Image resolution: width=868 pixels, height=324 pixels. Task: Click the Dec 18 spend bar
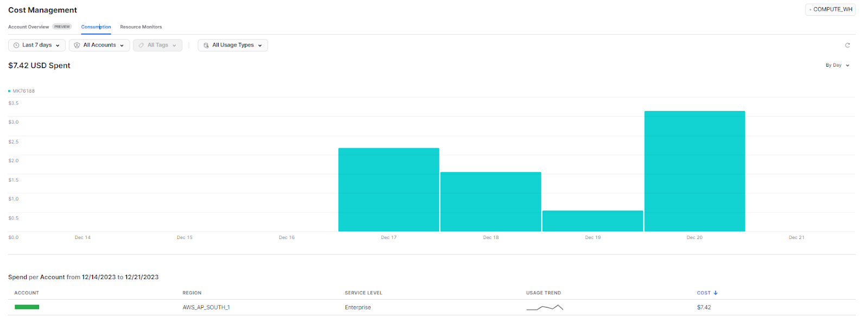click(x=490, y=202)
